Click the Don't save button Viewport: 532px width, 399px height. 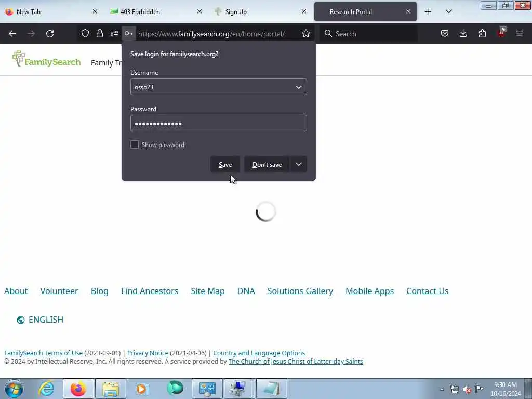pyautogui.click(x=267, y=164)
